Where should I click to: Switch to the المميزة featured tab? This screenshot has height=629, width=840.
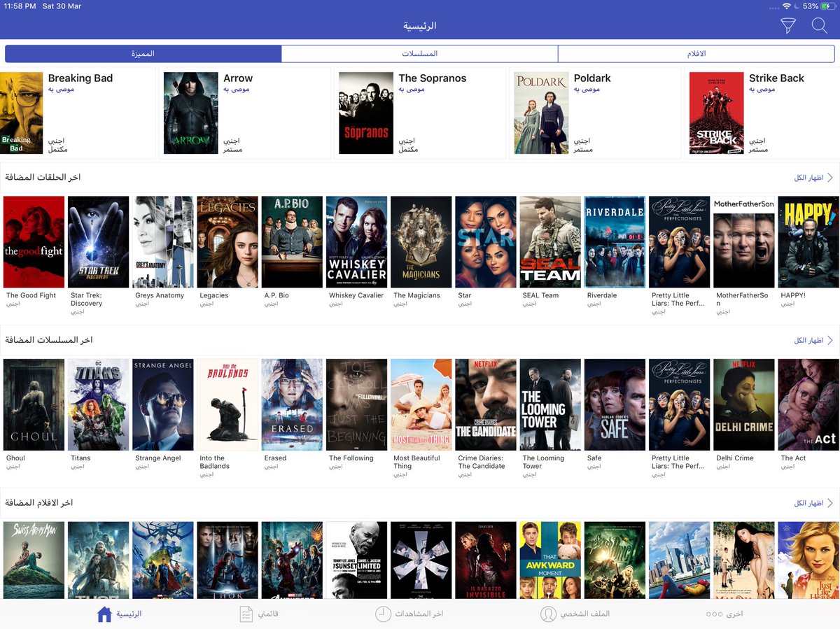143,54
